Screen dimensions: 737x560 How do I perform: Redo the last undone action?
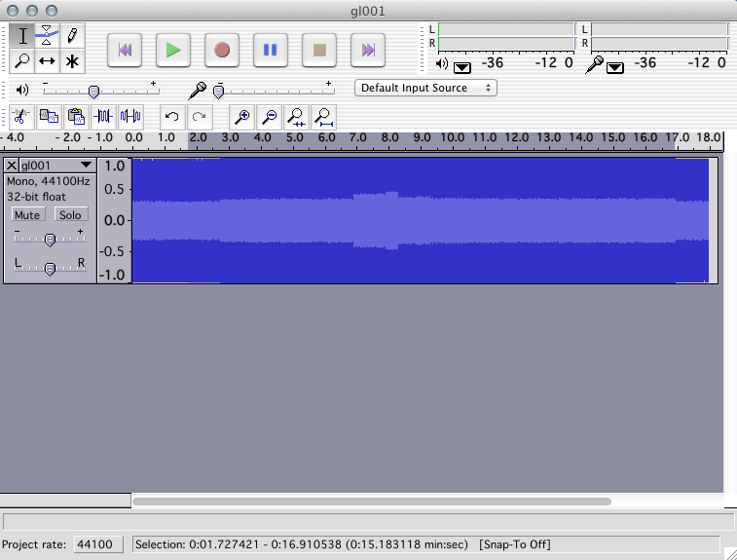point(200,117)
